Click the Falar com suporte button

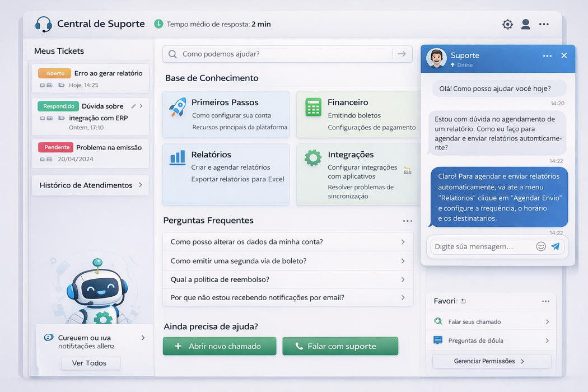pos(340,346)
